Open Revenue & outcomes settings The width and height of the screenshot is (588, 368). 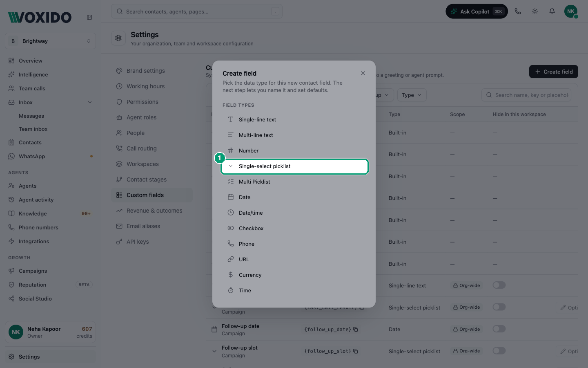(152, 211)
